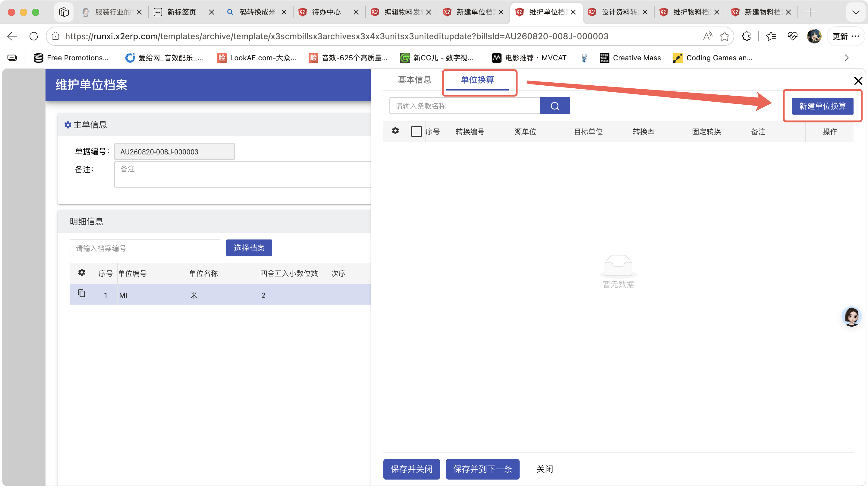Close the side panel with the X icon

pyautogui.click(x=858, y=81)
